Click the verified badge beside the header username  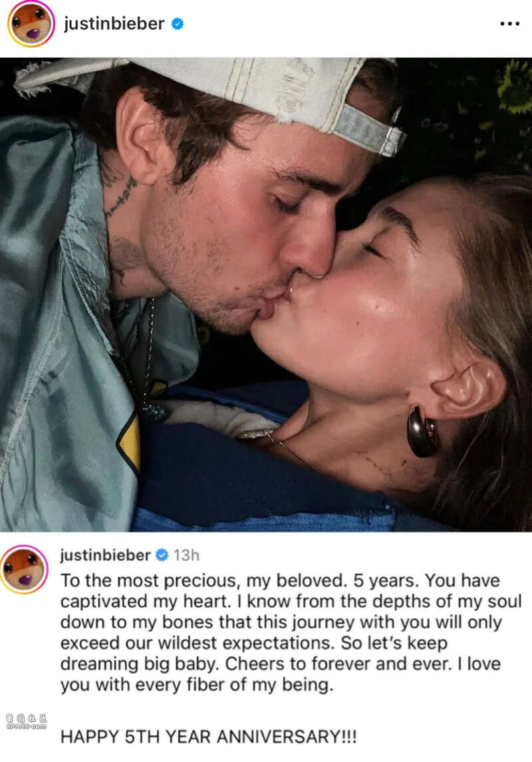point(178,23)
